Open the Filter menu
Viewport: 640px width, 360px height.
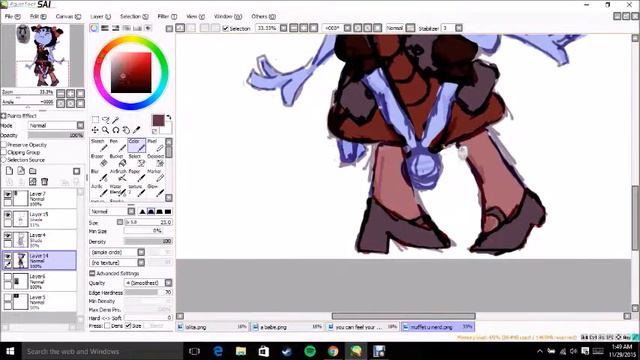pyautogui.click(x=167, y=16)
